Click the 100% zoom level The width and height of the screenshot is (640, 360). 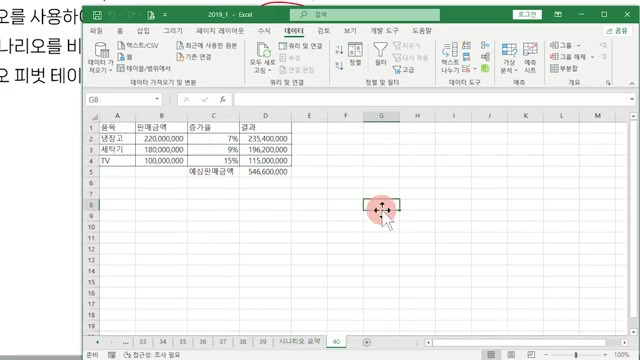point(621,355)
